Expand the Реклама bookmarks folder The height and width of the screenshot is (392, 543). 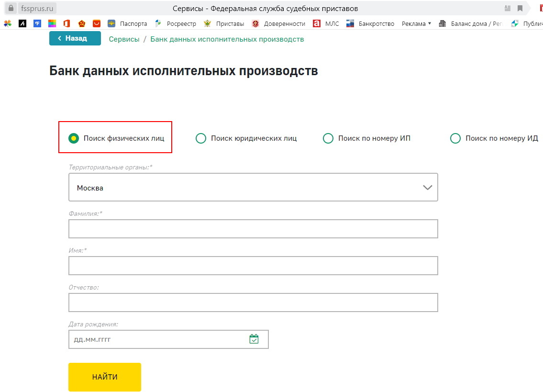coord(415,23)
